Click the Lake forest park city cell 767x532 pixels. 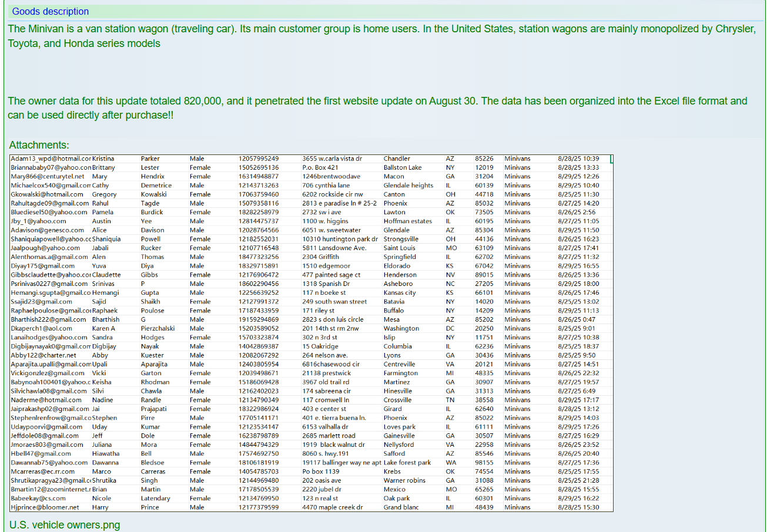[x=407, y=463]
